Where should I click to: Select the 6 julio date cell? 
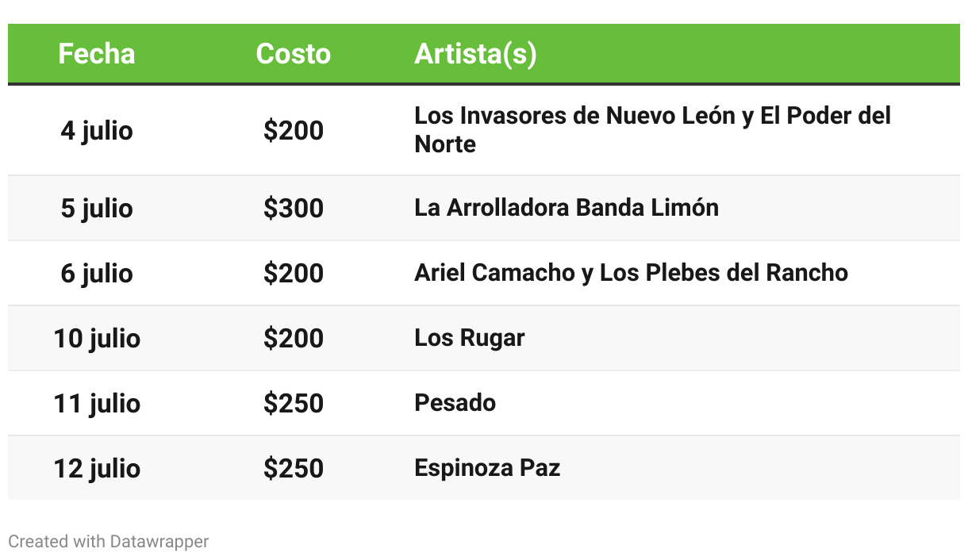(97, 273)
